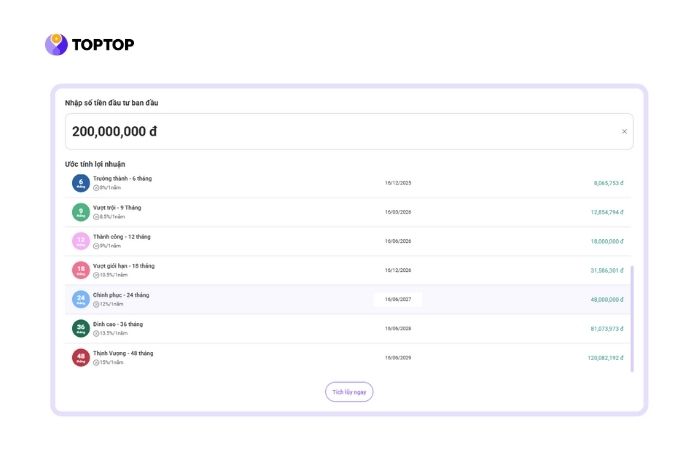Select the Vượt trội - 9 Tháng plan
Screen dimensions: 700x450
point(117,208)
